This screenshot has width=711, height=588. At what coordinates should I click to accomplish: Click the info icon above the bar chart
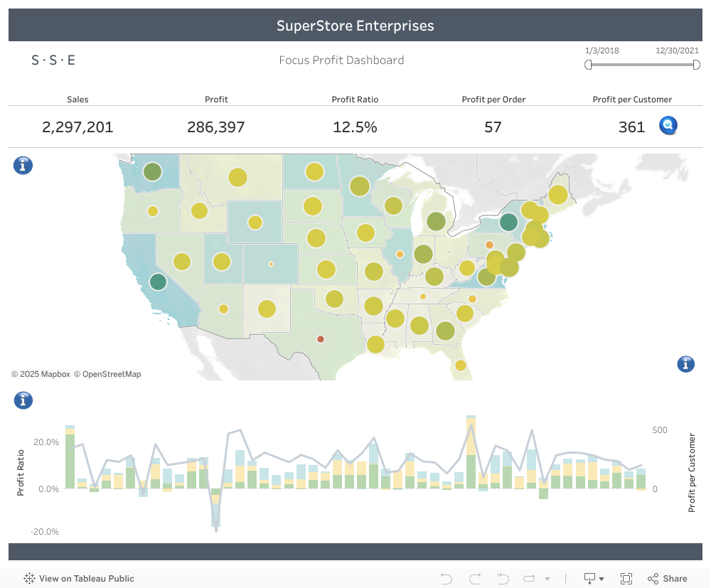tap(23, 400)
